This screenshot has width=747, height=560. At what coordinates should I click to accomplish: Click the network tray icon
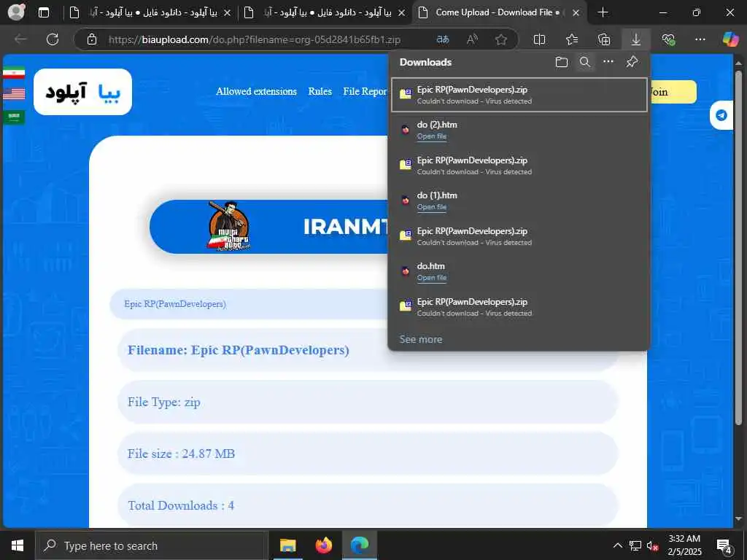coord(635,545)
